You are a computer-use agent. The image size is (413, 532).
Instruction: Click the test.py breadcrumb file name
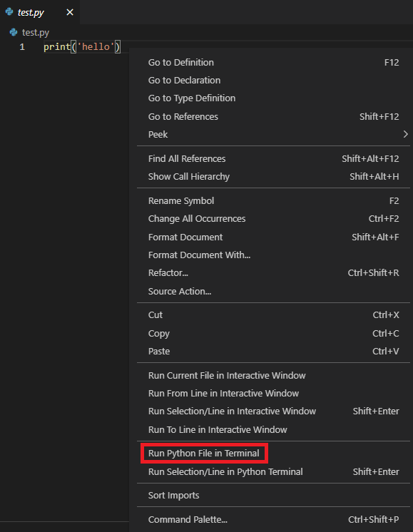(x=36, y=33)
